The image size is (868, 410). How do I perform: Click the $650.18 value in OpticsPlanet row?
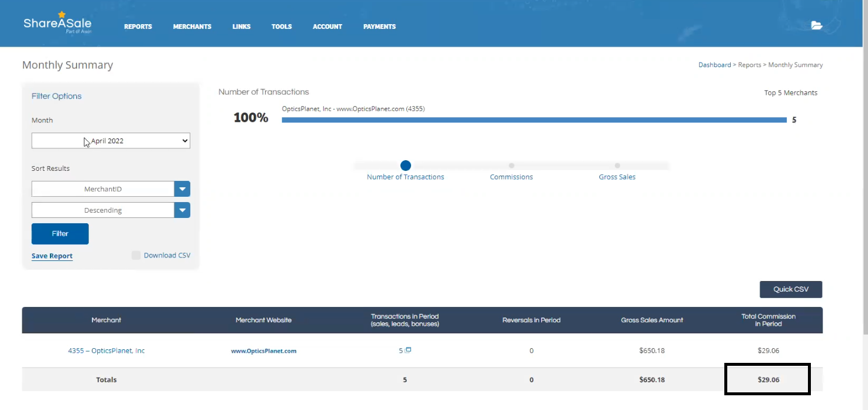click(652, 351)
